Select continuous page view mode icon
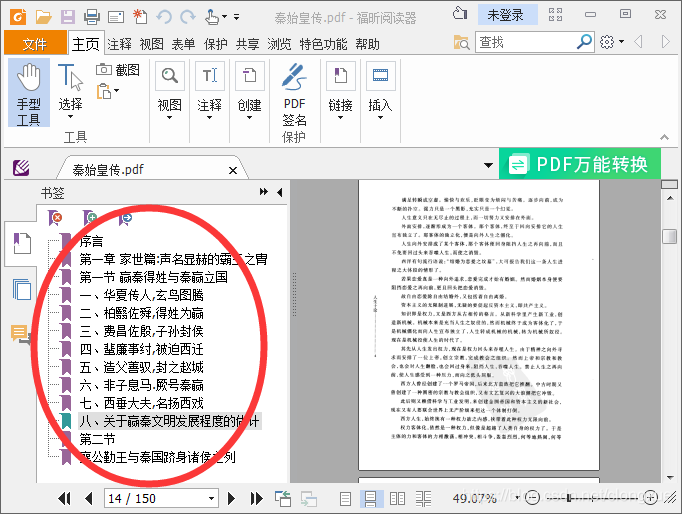The width and height of the screenshot is (682, 514). [x=371, y=498]
